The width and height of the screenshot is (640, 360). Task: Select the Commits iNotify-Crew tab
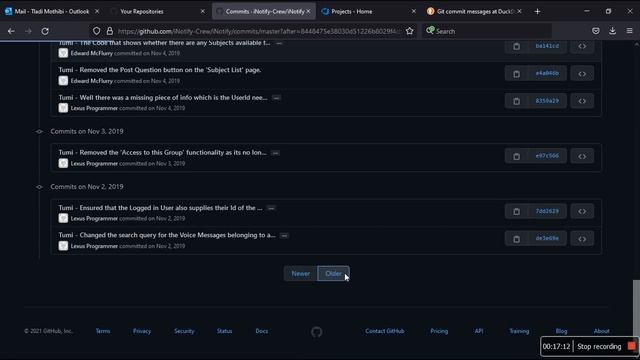[x=264, y=11]
